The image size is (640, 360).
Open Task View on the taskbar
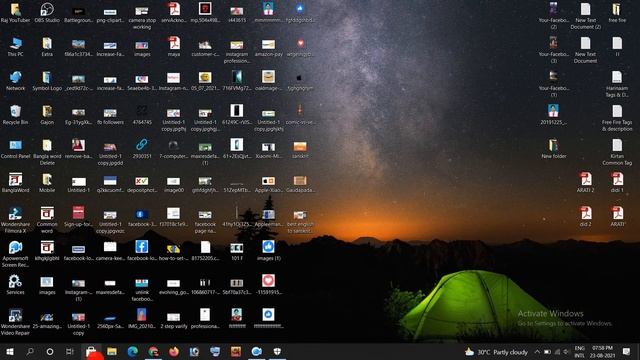[70, 351]
